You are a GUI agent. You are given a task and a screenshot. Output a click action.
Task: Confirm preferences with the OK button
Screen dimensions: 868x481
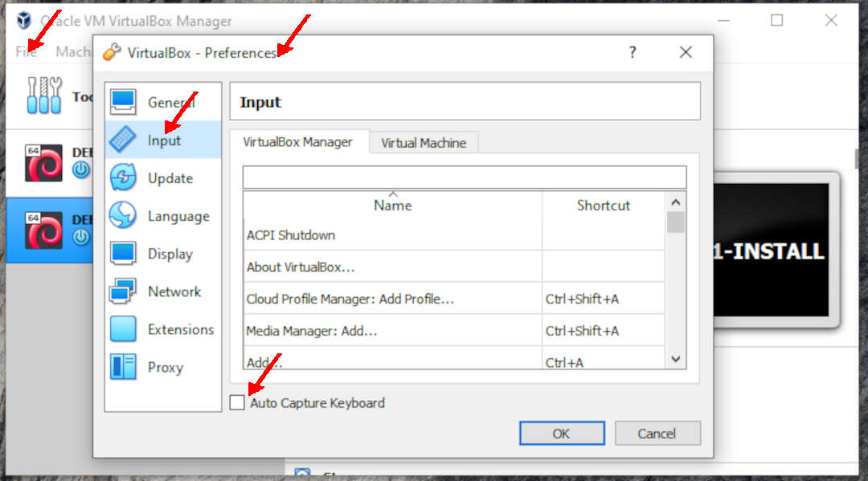(x=561, y=432)
